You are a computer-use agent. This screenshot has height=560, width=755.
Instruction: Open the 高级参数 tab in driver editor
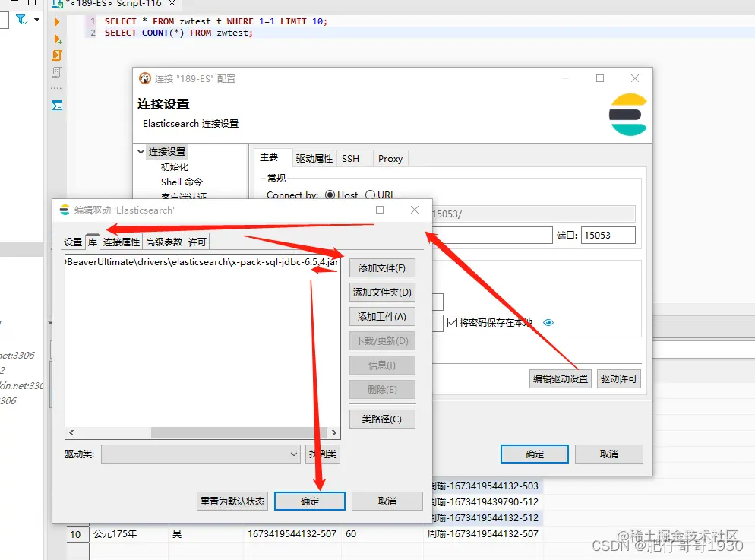[164, 242]
